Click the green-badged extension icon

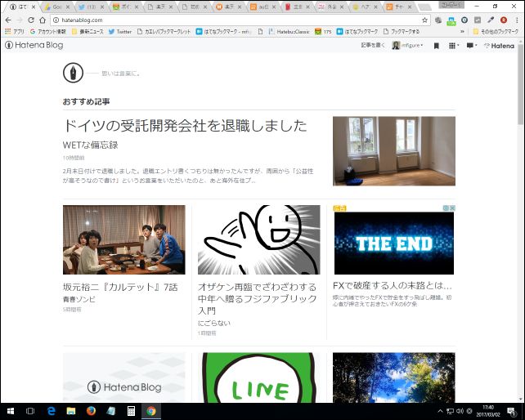tap(451, 20)
